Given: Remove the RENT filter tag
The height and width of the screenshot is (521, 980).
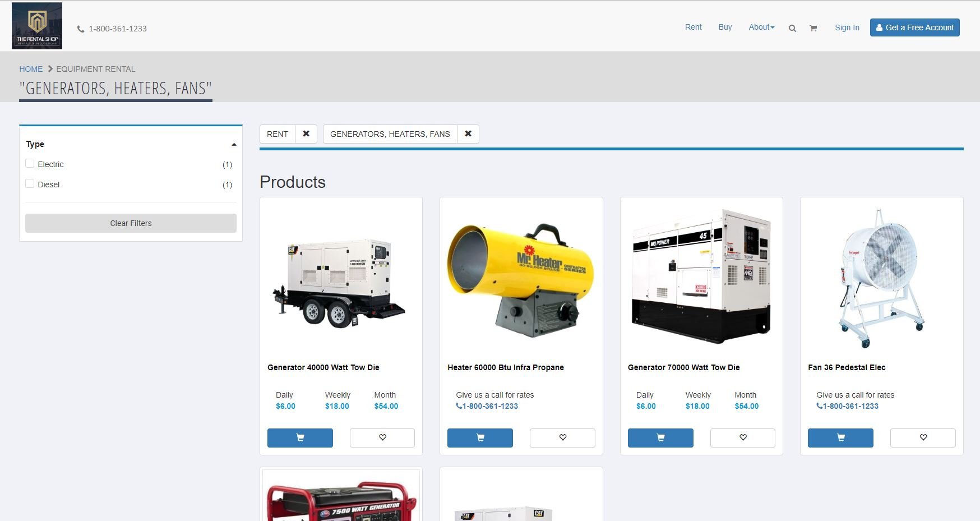Looking at the screenshot, I should (x=306, y=134).
